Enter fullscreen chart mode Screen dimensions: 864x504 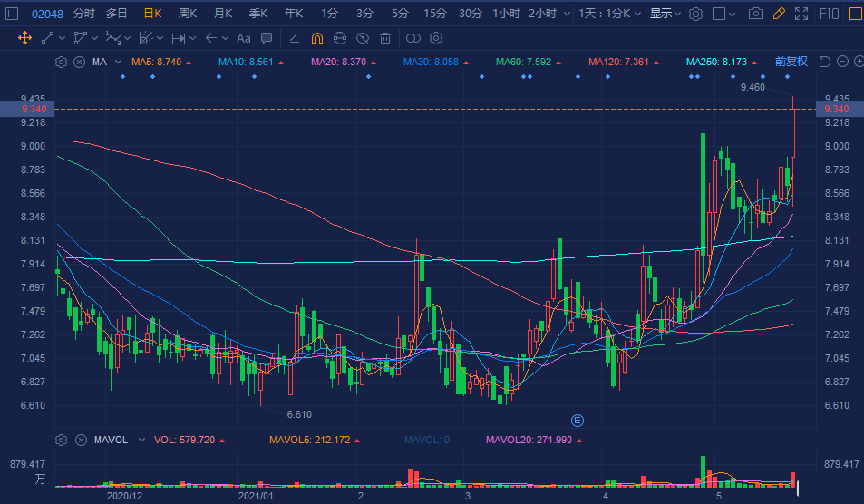coord(801,14)
